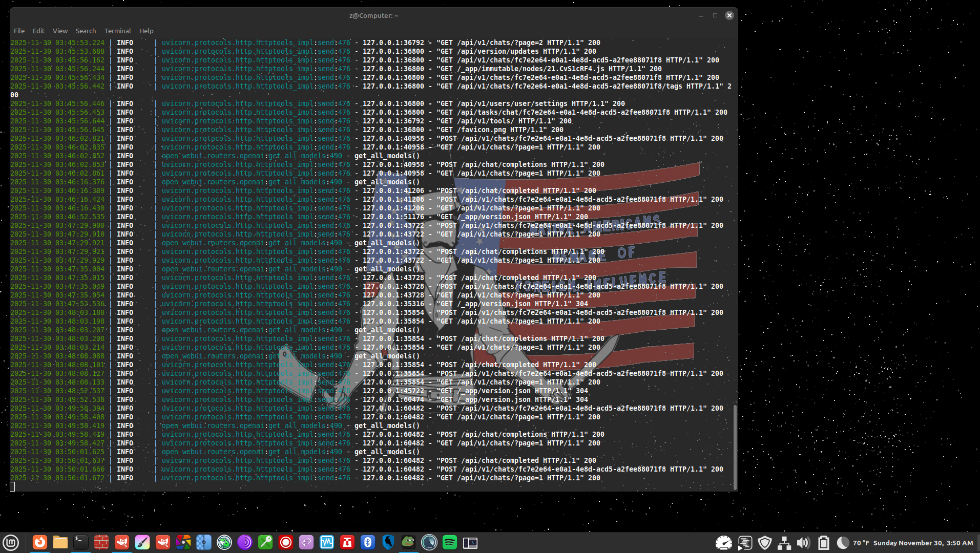
Task: Click the timestamp '03:47:35.004'
Action: 80,269
